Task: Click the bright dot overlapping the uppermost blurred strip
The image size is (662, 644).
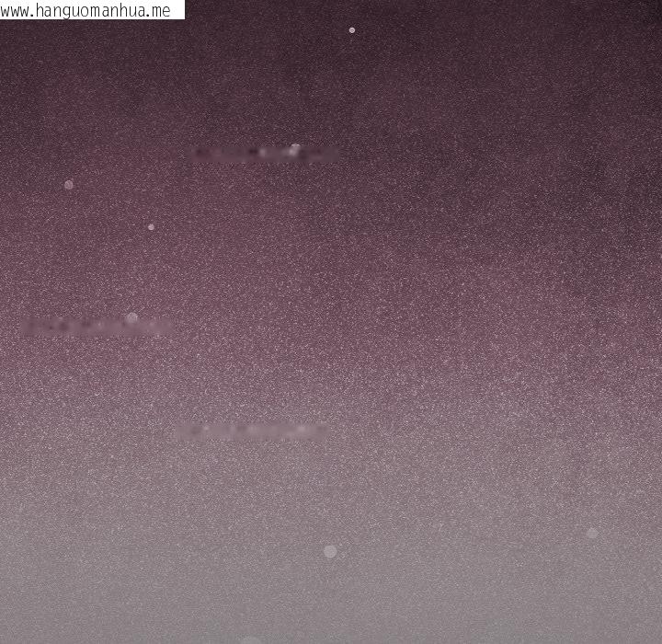Action: coord(294,148)
